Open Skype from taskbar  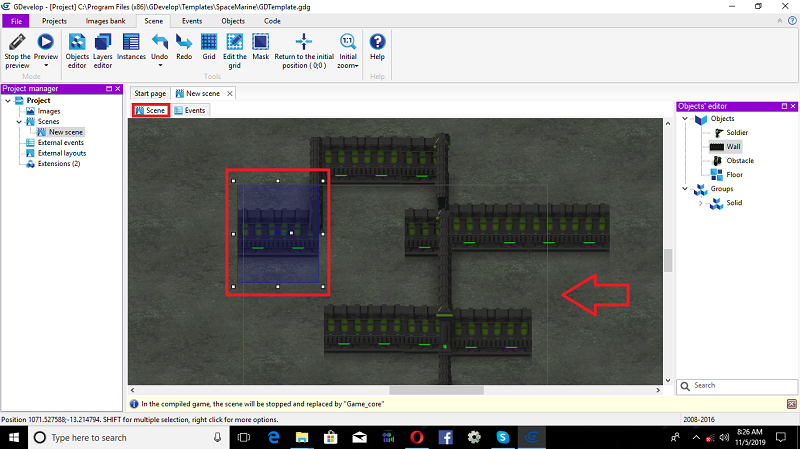pos(503,438)
